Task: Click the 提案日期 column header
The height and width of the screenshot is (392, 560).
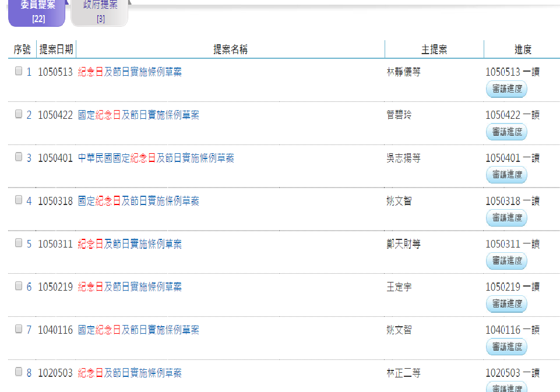Action: pyautogui.click(x=56, y=50)
